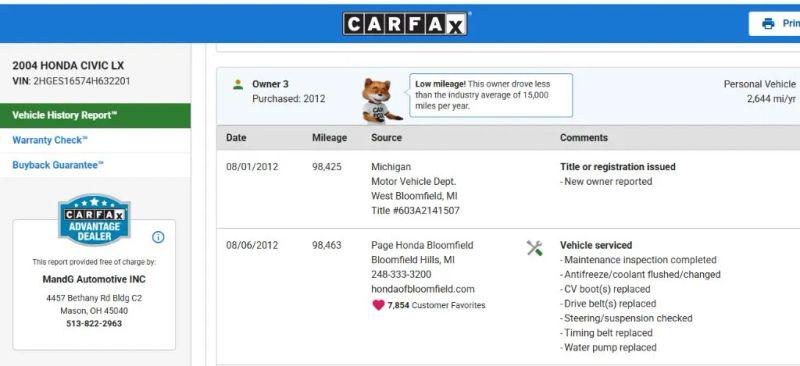Click Title #603A2141507 text

[415, 210]
